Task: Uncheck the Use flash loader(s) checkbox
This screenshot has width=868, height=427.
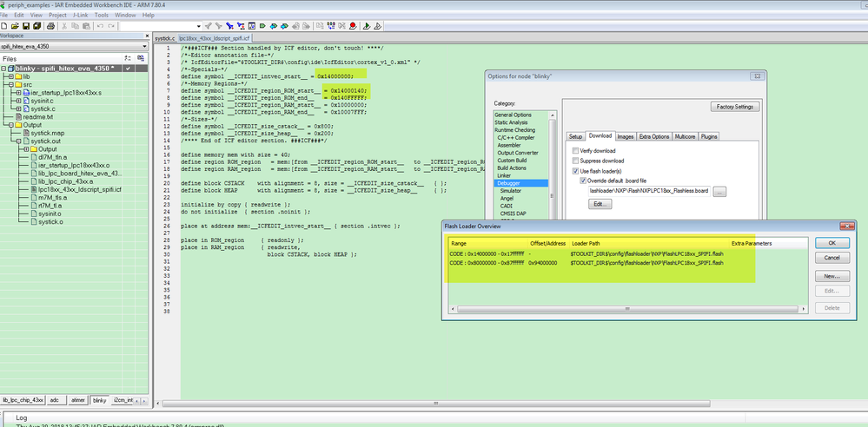Action: tap(576, 171)
